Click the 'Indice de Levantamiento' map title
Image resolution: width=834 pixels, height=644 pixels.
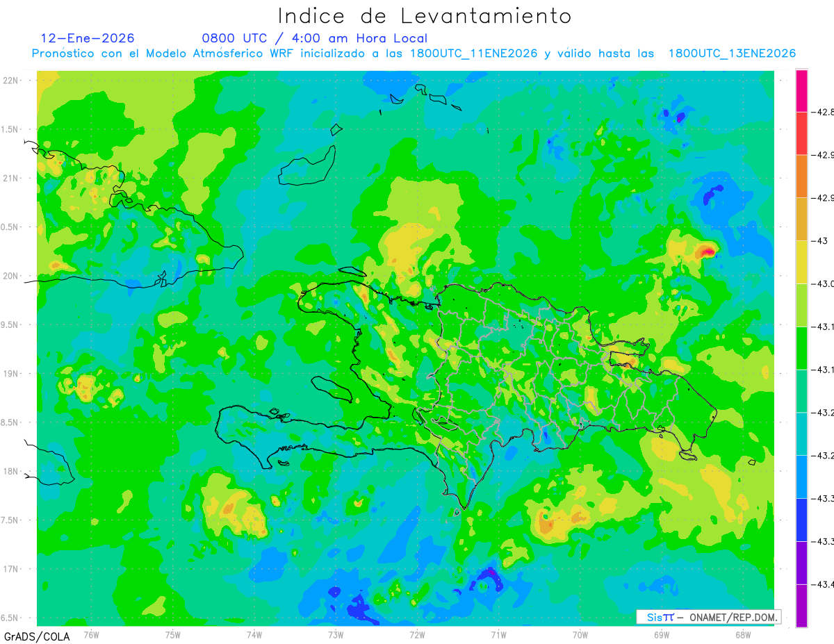(424, 15)
